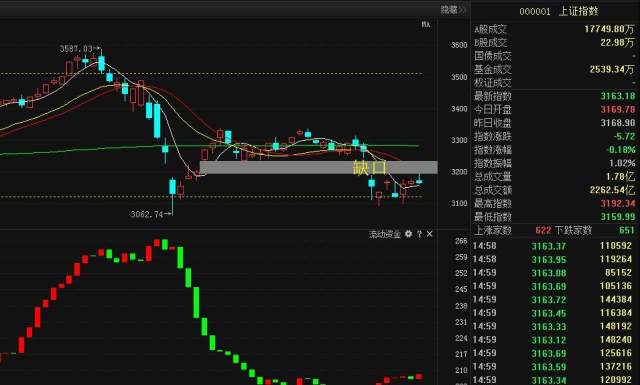This screenshot has height=385, width=640.
Task: Select 最新指数 value 3163.18
Action: (x=618, y=96)
